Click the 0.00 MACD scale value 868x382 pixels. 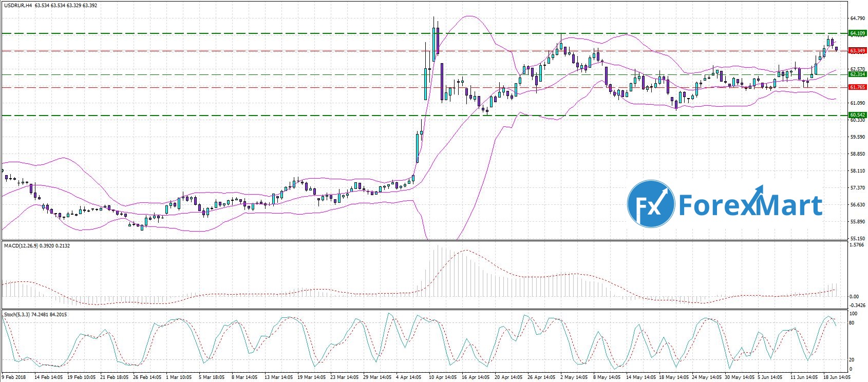[855, 297]
